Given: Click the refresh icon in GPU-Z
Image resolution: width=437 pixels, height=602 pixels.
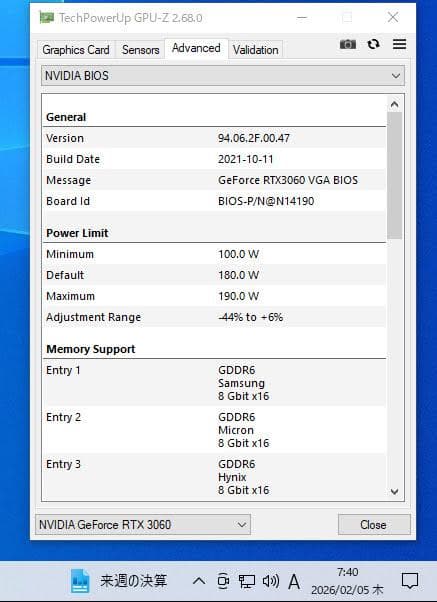Looking at the screenshot, I should 373,45.
